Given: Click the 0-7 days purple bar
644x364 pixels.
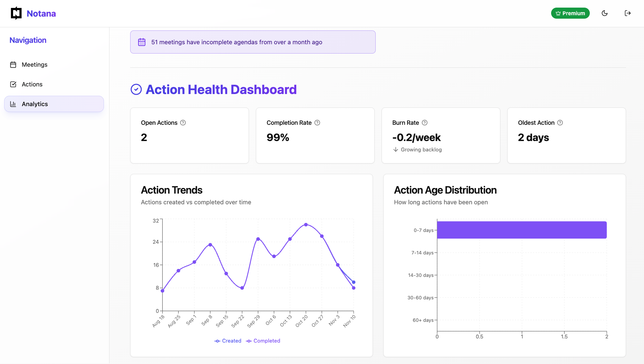Looking at the screenshot, I should click(521, 230).
